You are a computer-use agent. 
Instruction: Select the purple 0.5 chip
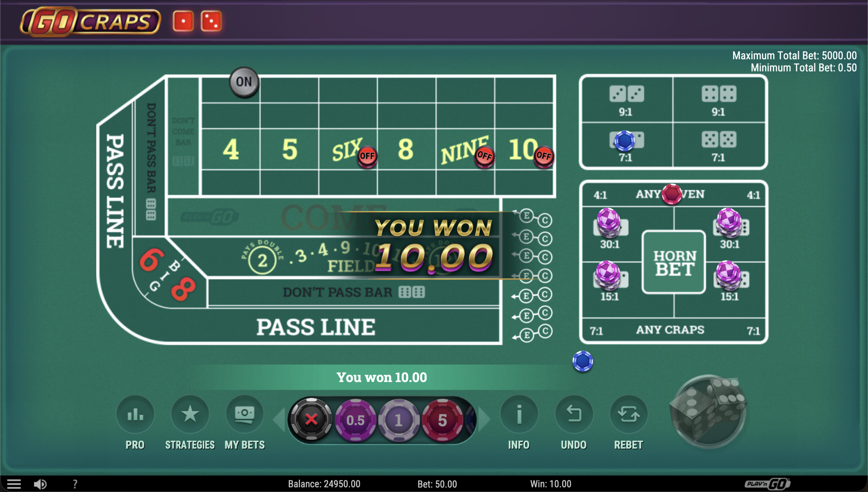355,420
